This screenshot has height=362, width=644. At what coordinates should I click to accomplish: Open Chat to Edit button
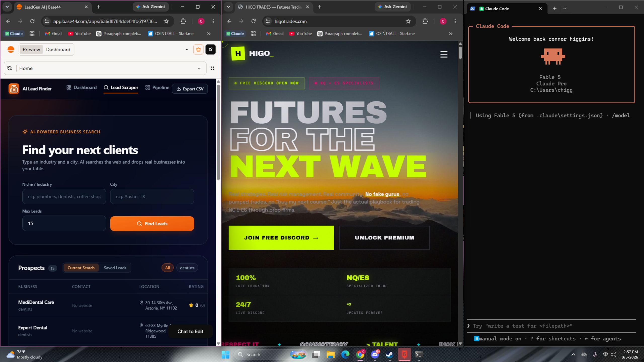190,332
